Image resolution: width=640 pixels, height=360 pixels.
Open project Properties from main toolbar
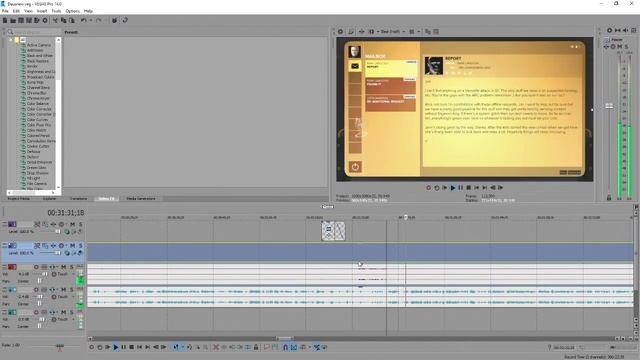coord(45,20)
